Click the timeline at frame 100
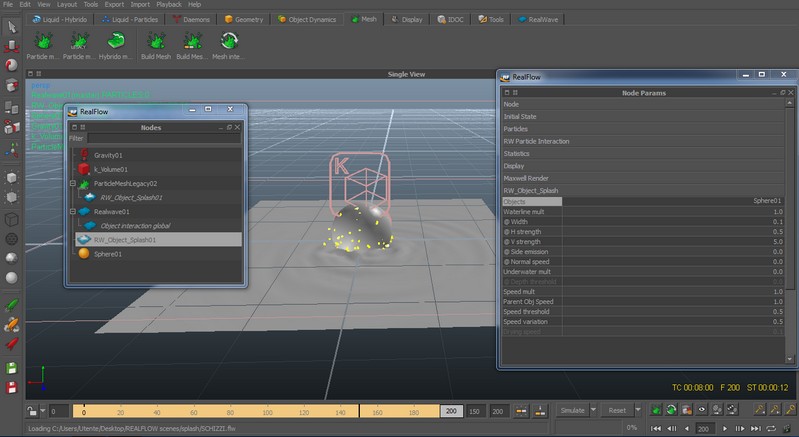Screen dimensions: 799x437 click(x=268, y=412)
